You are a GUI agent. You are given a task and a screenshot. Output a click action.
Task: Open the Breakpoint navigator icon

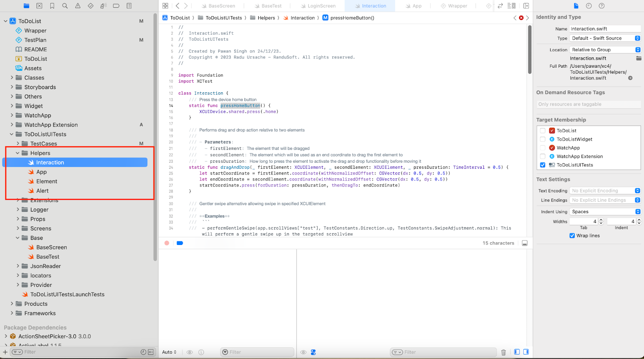[x=116, y=6]
